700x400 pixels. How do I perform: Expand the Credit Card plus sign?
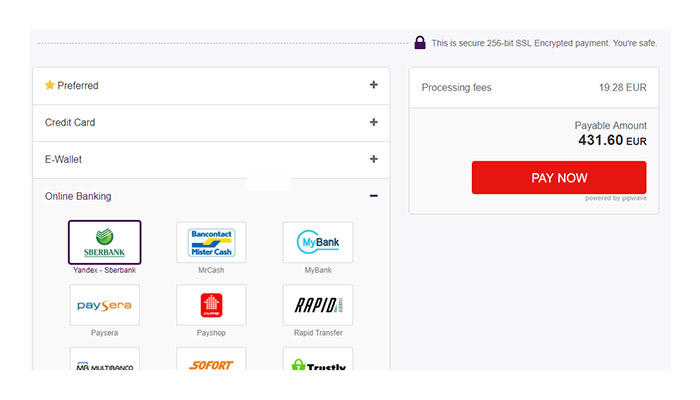374,122
